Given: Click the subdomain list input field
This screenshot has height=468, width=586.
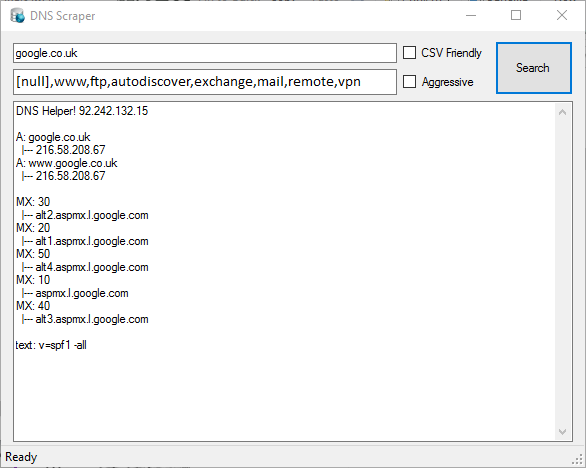Looking at the screenshot, I should point(205,81).
